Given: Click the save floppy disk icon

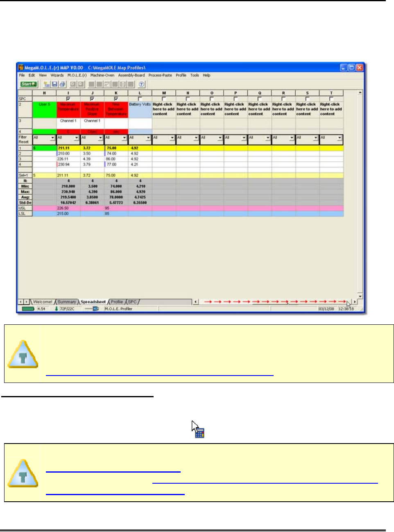Looking at the screenshot, I should point(54,84).
